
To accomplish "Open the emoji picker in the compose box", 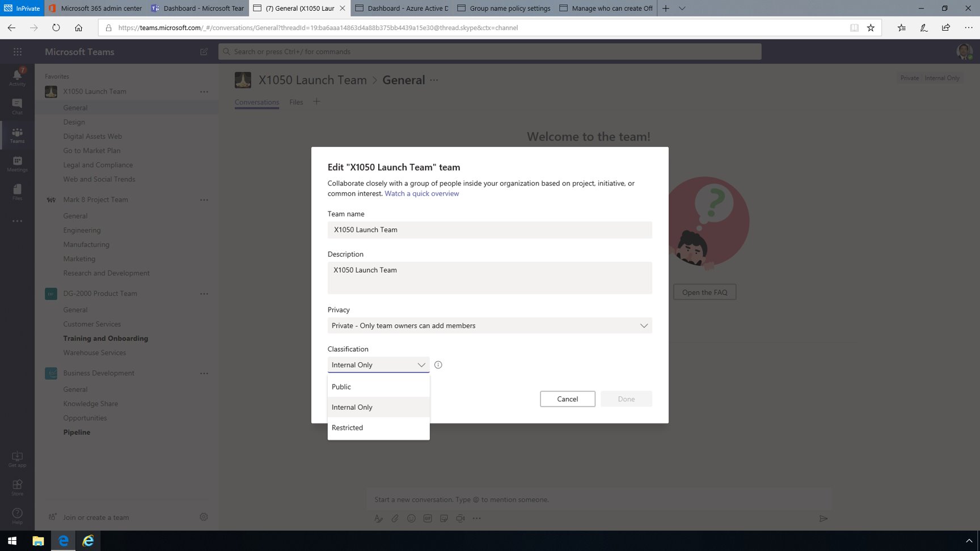I will coord(411,518).
